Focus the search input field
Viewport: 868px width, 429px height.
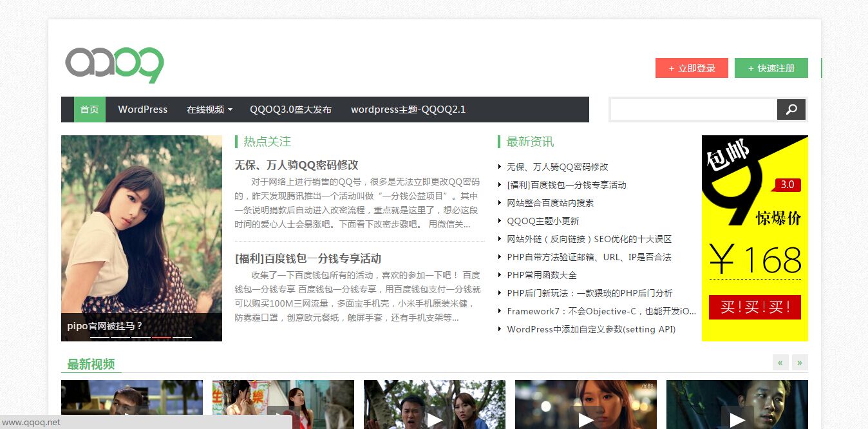tap(693, 110)
